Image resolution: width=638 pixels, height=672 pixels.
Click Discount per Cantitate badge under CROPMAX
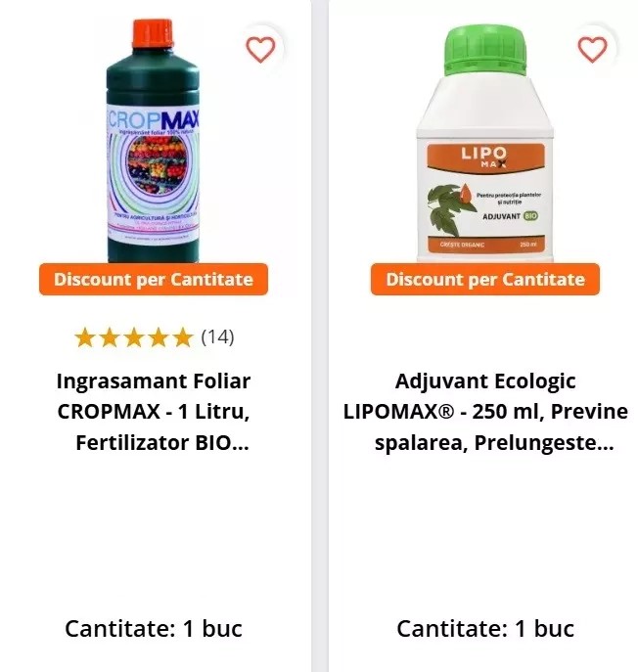(154, 280)
